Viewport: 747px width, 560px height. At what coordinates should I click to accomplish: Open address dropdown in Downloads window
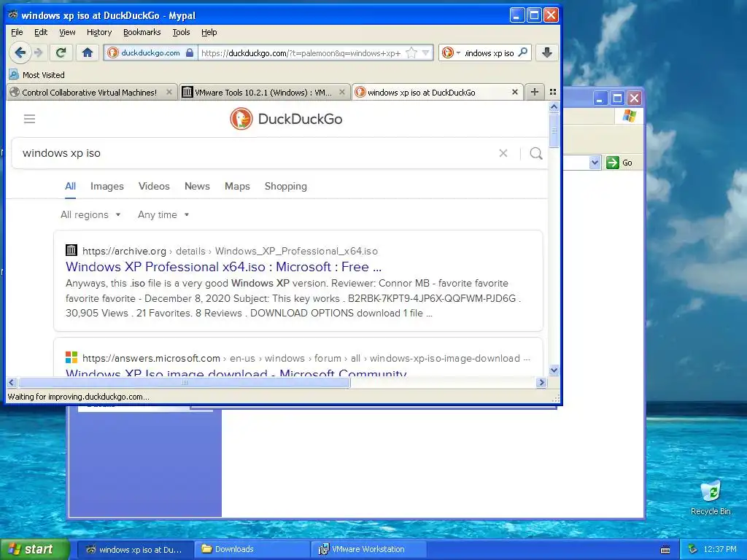[x=595, y=163]
